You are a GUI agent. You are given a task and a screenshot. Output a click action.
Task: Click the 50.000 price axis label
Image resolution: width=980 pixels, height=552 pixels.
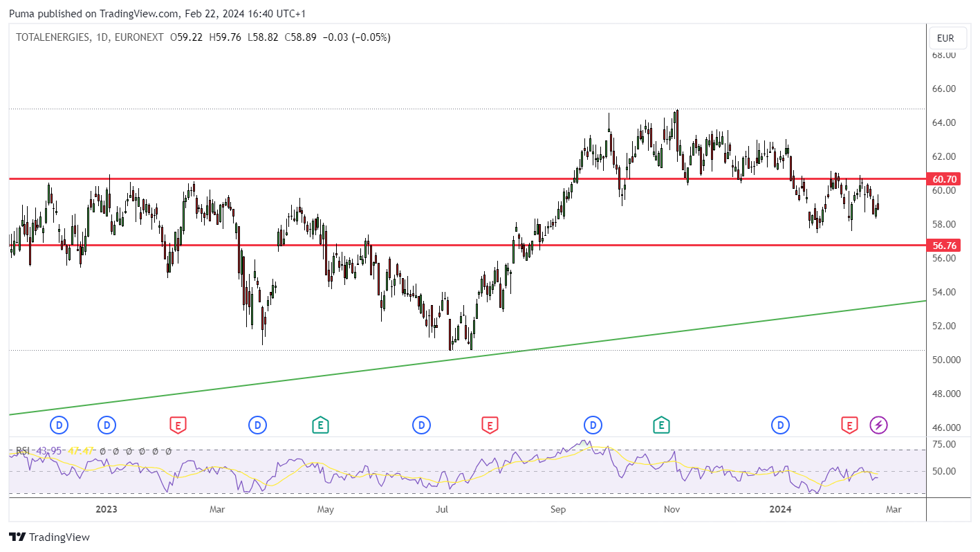tap(946, 360)
